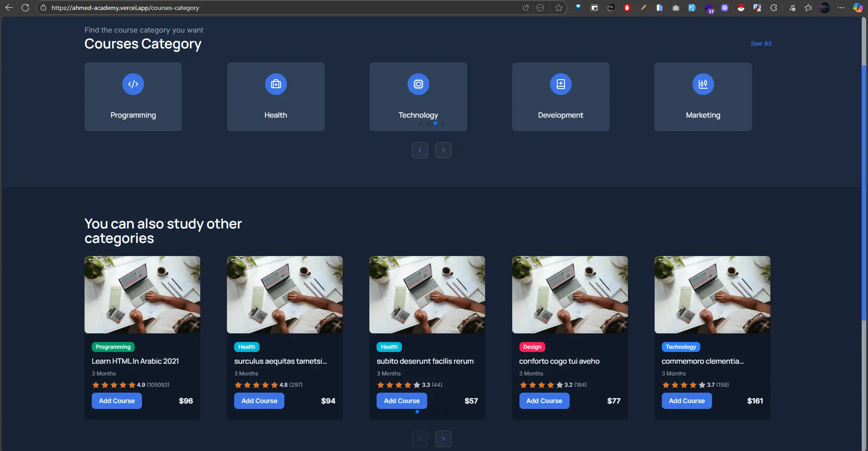The image size is (868, 451).
Task: Open commemoro clementia course title
Action: (x=703, y=361)
